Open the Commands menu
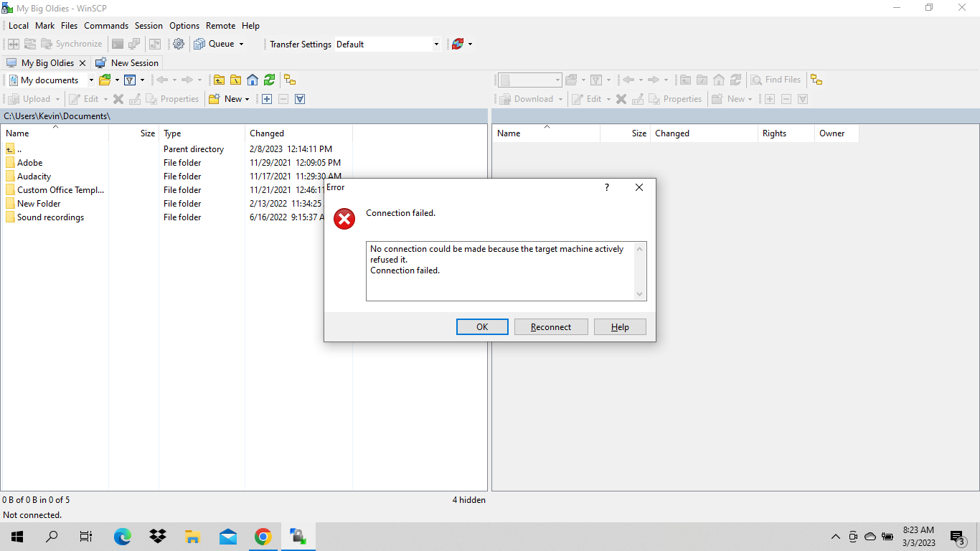Viewport: 980px width, 551px height. click(106, 26)
